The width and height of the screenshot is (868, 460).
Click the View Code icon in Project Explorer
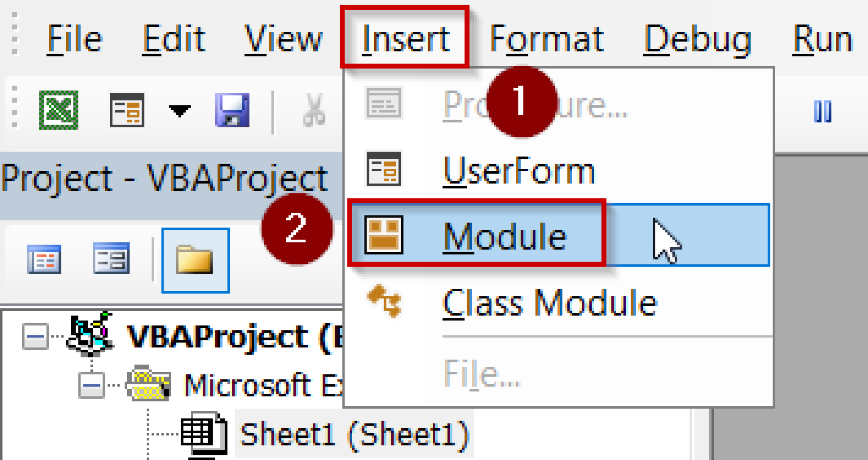44,260
